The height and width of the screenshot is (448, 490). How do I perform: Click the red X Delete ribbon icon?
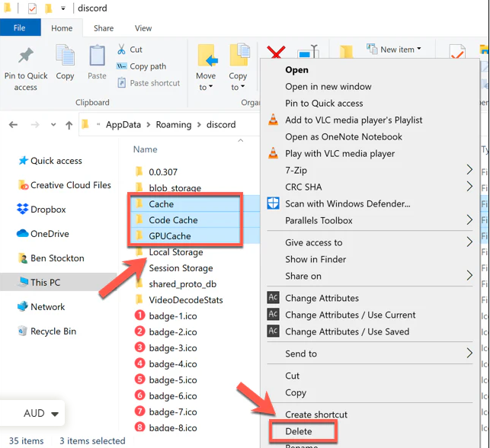pyautogui.click(x=276, y=52)
